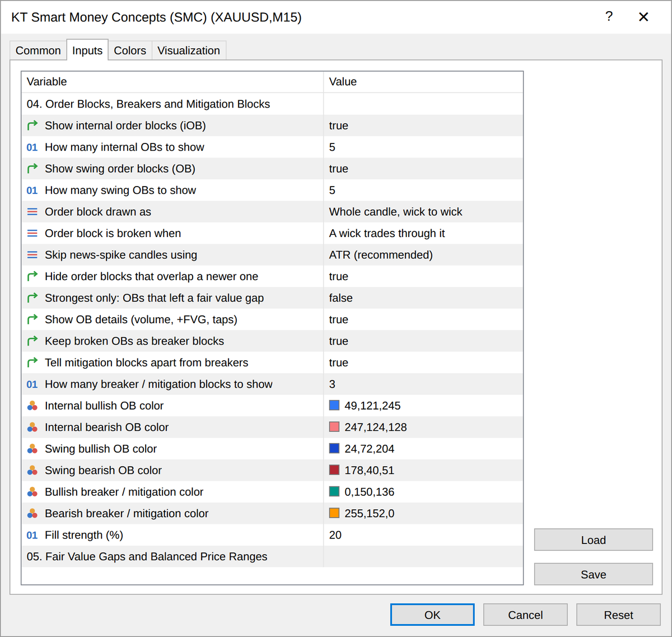
Task: Toggle the true value of Hide order blocks that overlap
Action: [x=423, y=276]
